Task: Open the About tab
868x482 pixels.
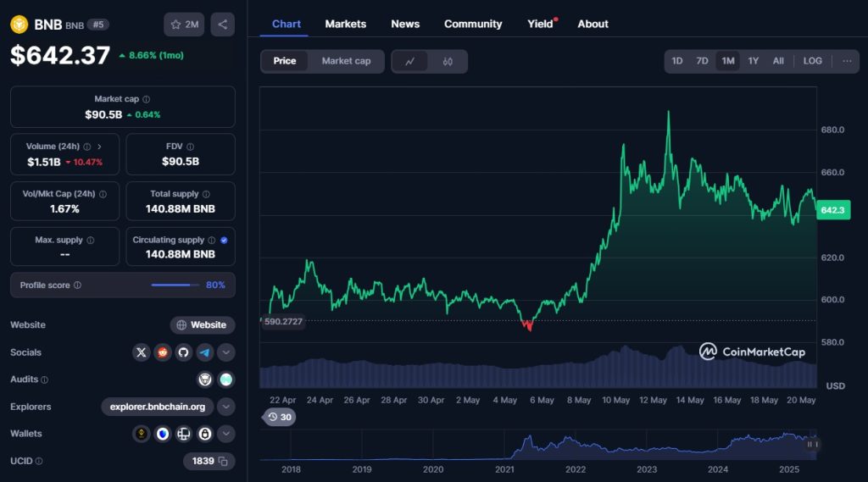Action: (x=593, y=24)
